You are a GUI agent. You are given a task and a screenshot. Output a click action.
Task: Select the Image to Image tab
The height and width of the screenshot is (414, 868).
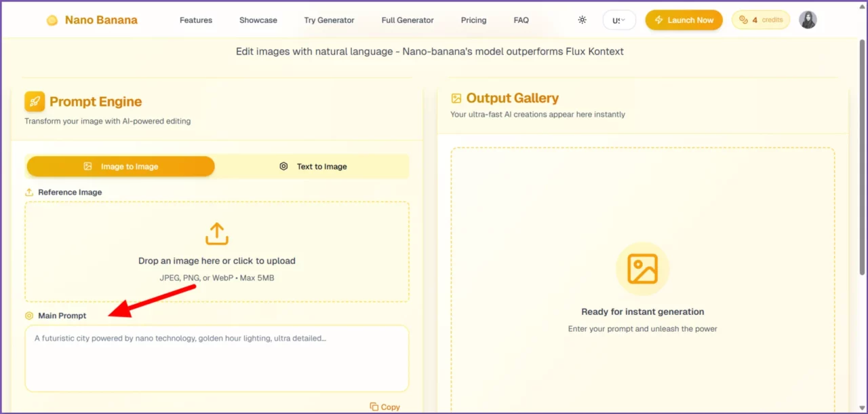point(121,166)
